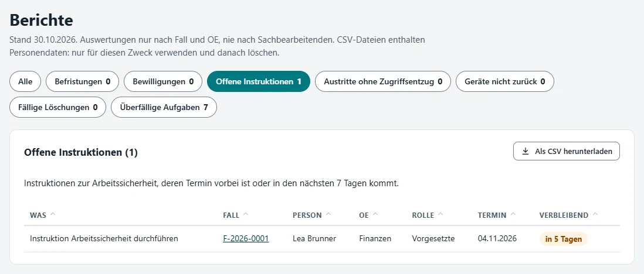Click the 'in 5 Tagen' badge
The width and height of the screenshot is (644, 274).
(564, 239)
